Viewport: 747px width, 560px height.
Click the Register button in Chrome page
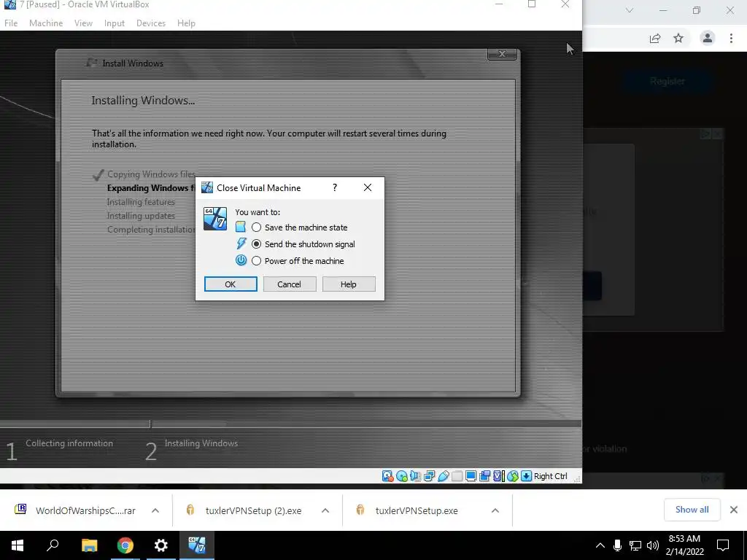coord(667,81)
